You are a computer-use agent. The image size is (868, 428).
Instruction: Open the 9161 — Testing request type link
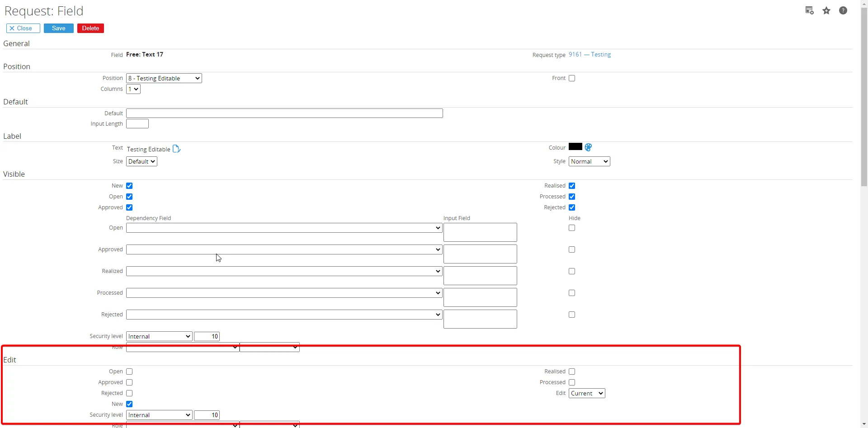coord(590,54)
